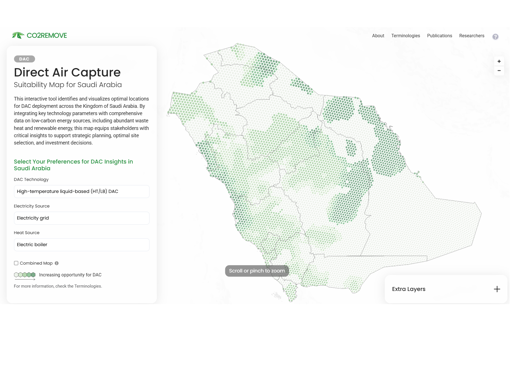Screen dimensions: 519x380
Task: Open the DAC Technology dropdown
Action: [x=82, y=191]
